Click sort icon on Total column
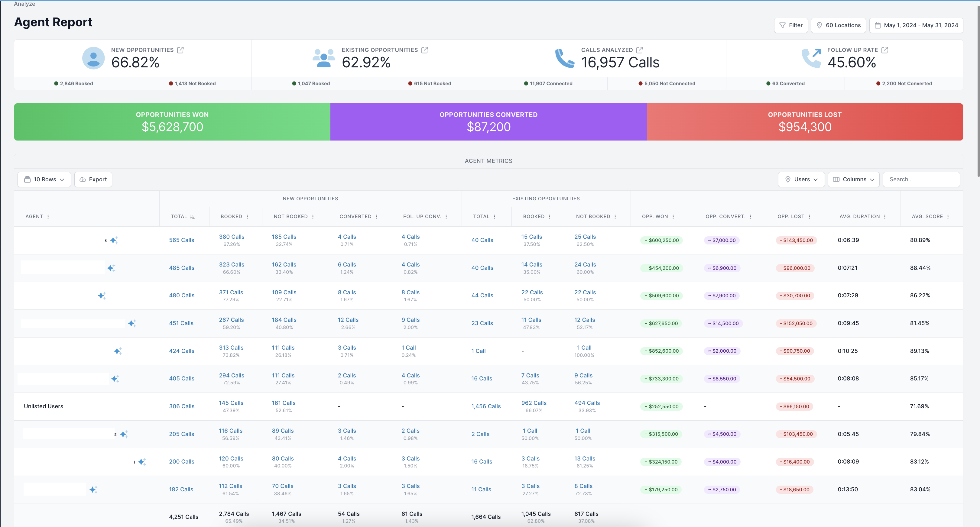 pyautogui.click(x=192, y=216)
